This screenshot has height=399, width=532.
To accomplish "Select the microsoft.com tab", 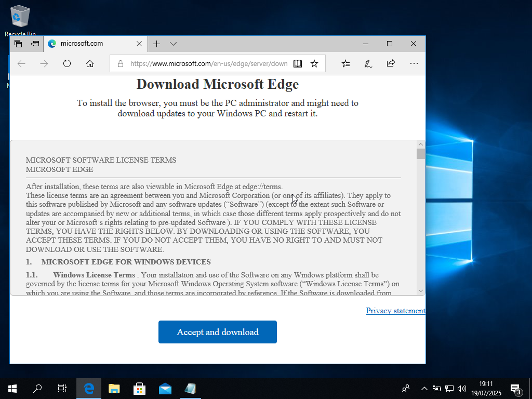I will point(88,44).
